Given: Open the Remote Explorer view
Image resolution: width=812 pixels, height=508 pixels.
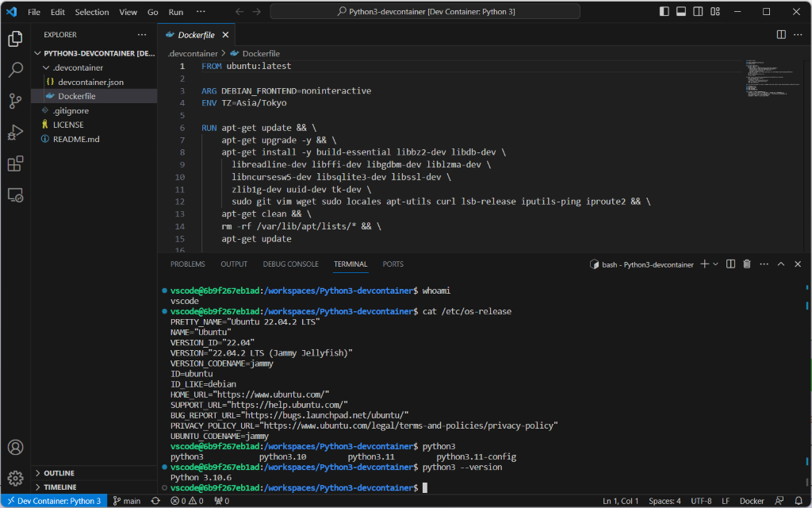Looking at the screenshot, I should (x=17, y=195).
